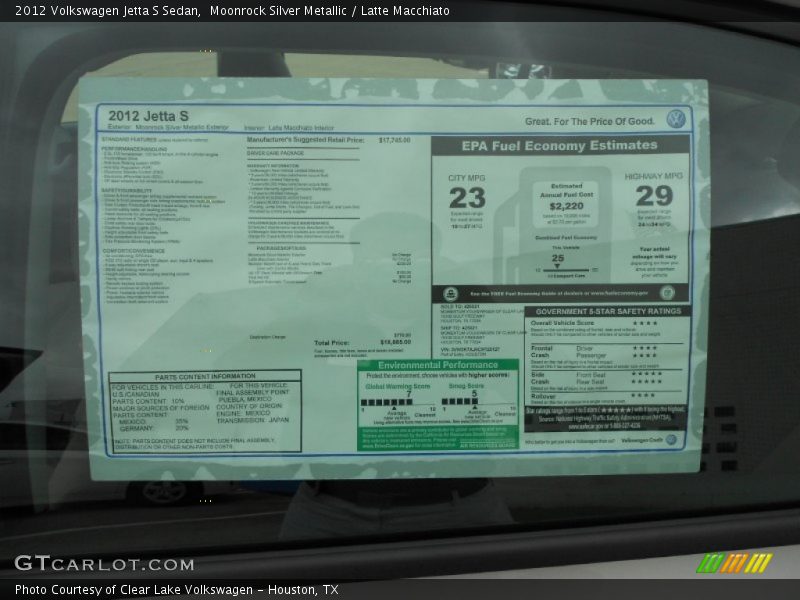Click the 'ENGINE: MEXICO' line

click(243, 413)
